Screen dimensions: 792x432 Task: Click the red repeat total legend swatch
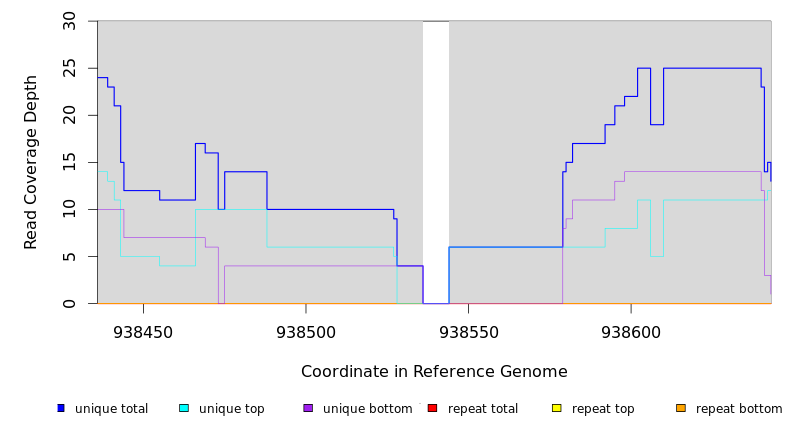coord(432,408)
